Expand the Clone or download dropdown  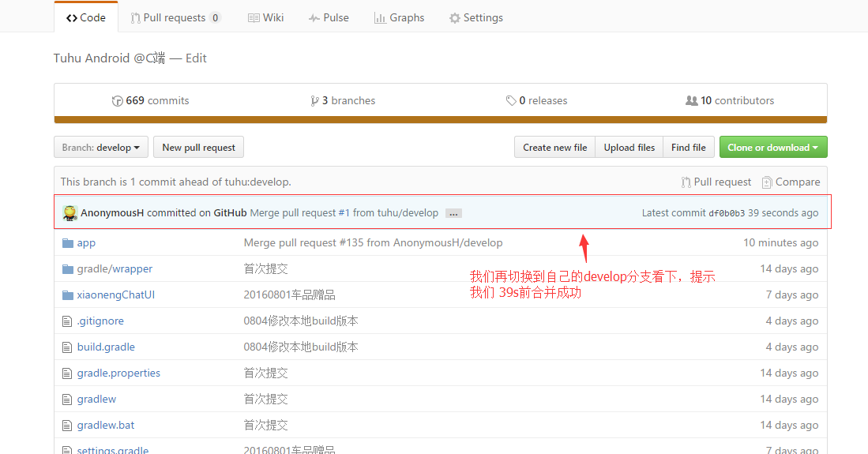tap(773, 148)
